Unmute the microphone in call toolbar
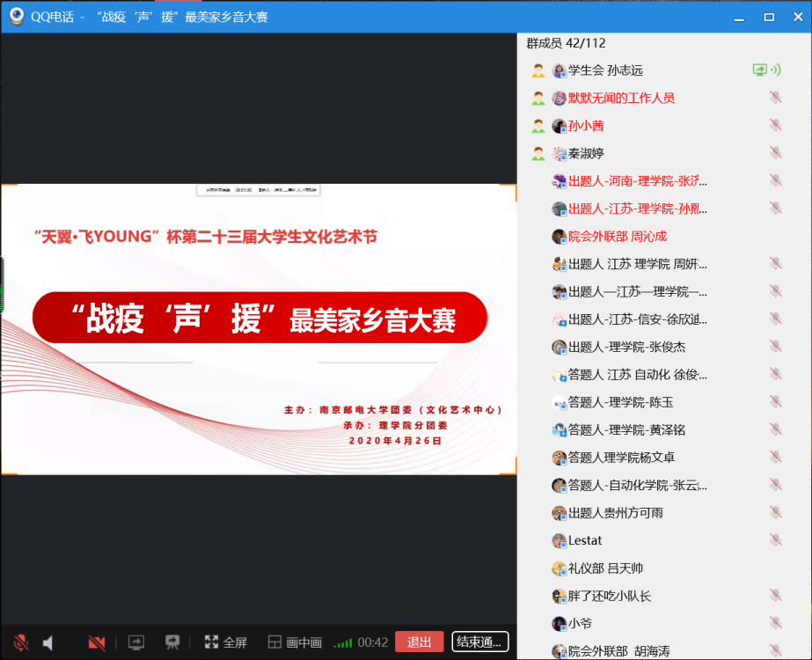Screen dimensions: 812x660 (x=20, y=642)
